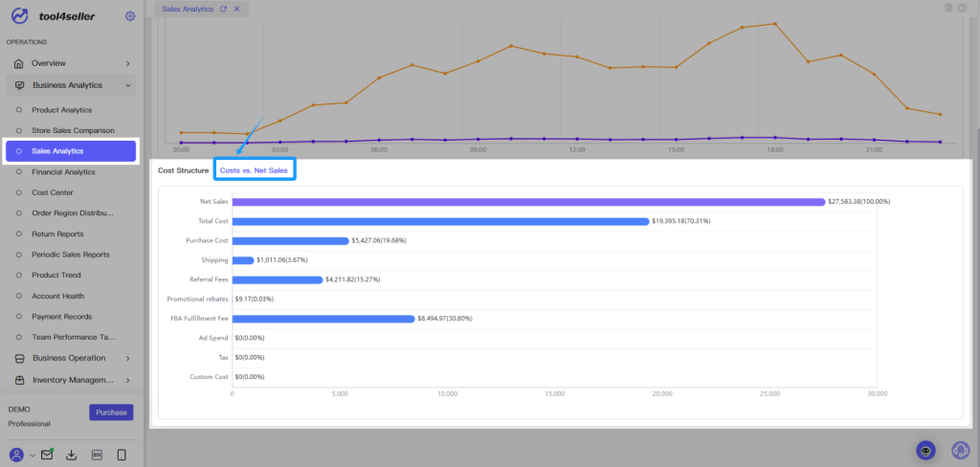Open the chatbot assistant icon
This screenshot has height=467, width=980.
pyautogui.click(x=925, y=450)
